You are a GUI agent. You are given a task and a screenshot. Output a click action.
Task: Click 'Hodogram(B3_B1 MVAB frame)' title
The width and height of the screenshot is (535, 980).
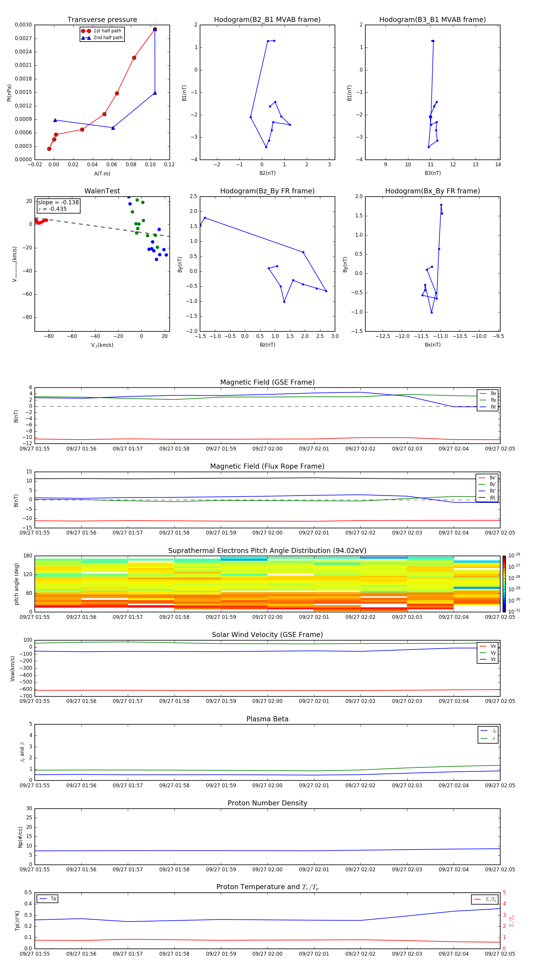pos(432,19)
